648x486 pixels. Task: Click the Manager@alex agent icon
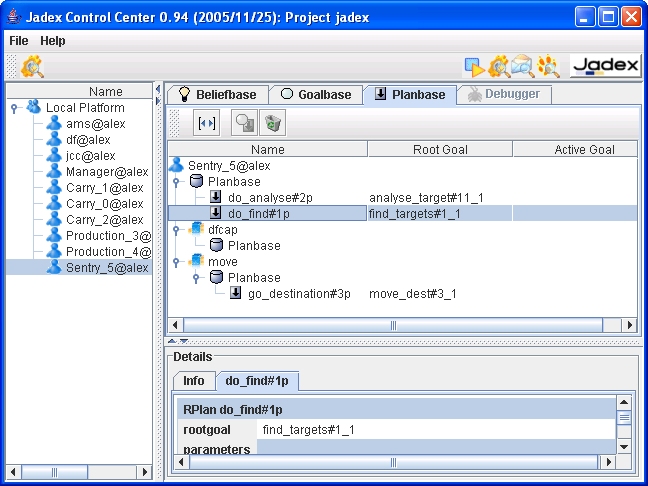click(x=54, y=172)
